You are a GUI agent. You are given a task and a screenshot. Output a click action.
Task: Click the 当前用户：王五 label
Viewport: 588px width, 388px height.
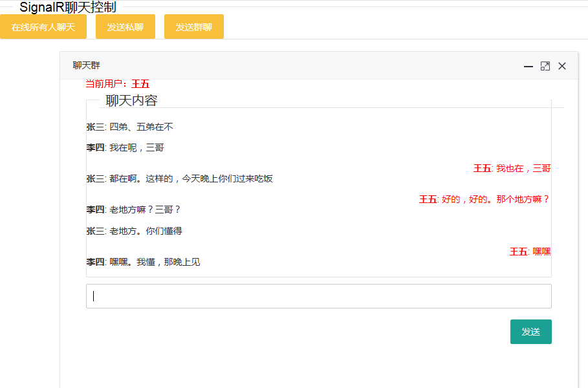point(117,83)
